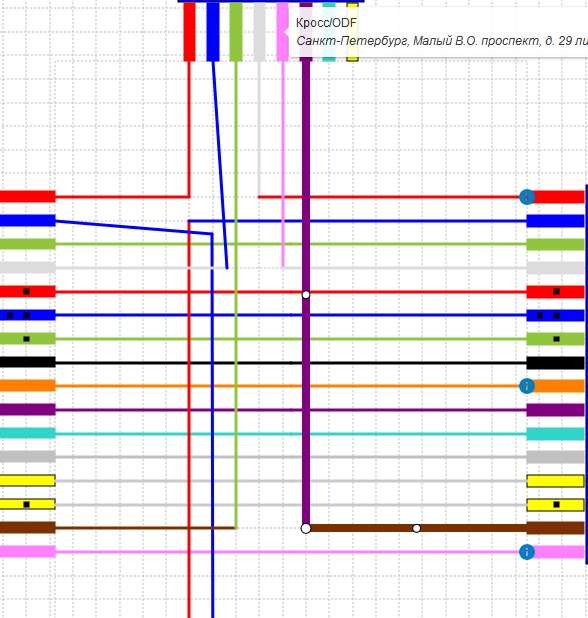Select the top cable's blue fiber port

click(x=213, y=32)
